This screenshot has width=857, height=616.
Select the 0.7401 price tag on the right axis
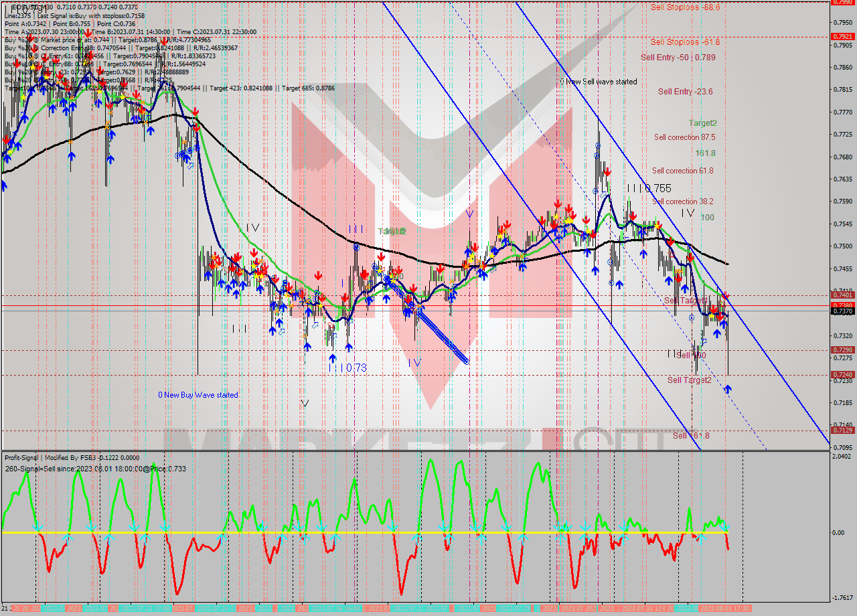tap(842, 293)
